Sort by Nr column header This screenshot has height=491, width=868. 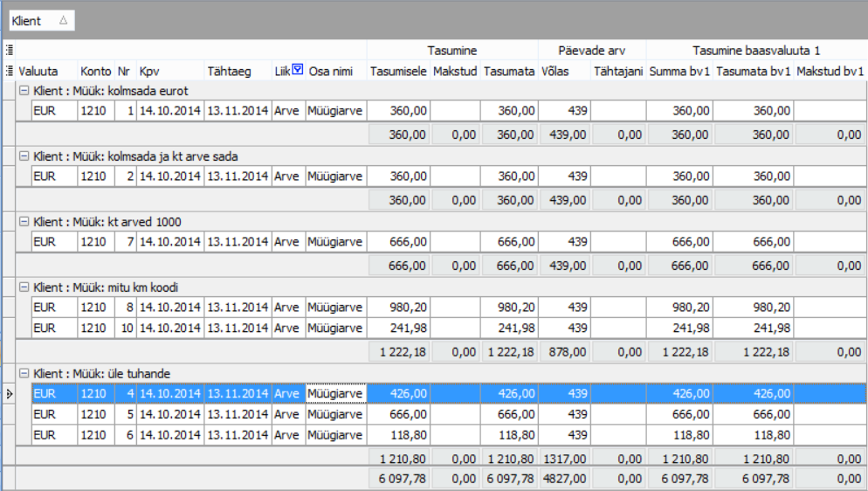(125, 71)
